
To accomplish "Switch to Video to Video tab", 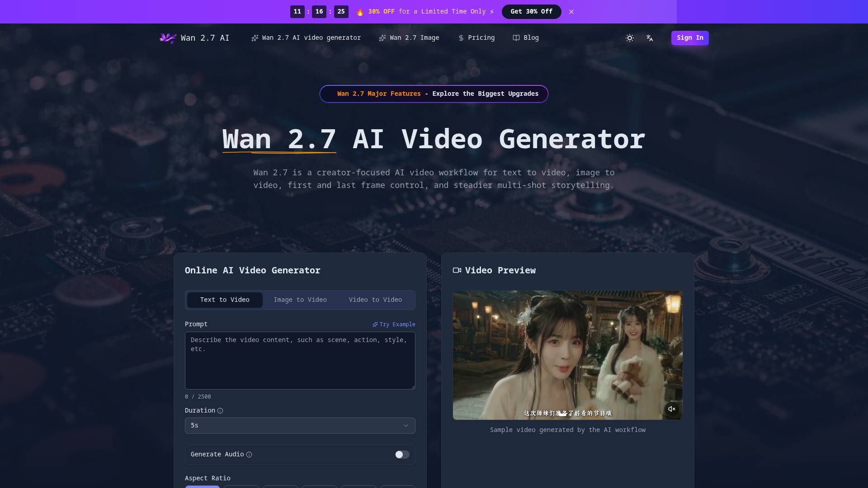I will 375,300.
